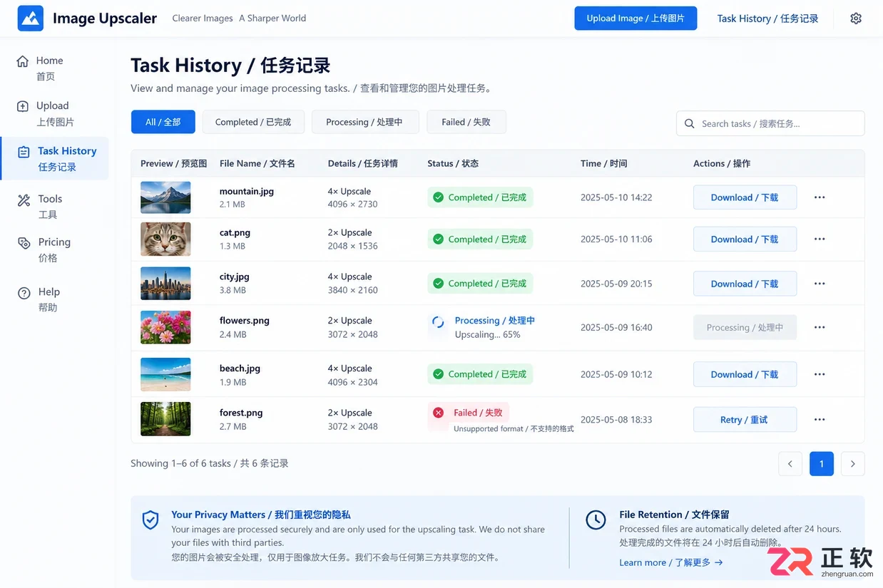883x588 pixels.
Task: Click the Upload Image / 上传图片 button
Action: coord(636,19)
